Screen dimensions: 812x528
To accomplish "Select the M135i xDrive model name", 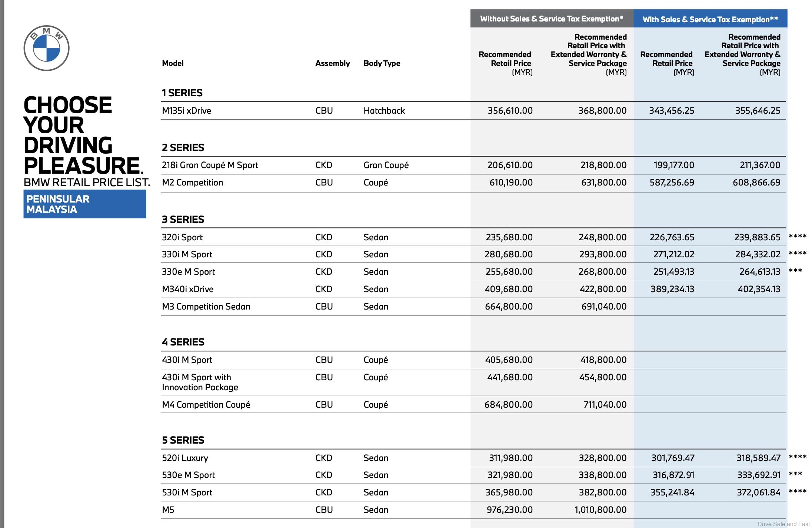I will pyautogui.click(x=186, y=111).
